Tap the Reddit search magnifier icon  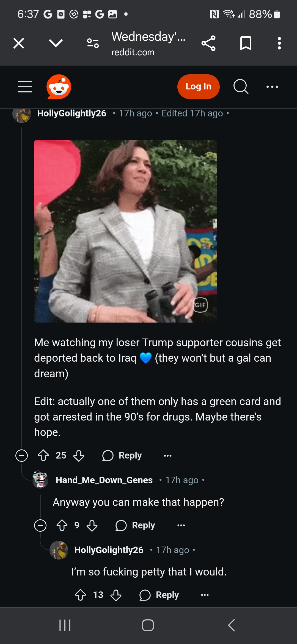[241, 87]
